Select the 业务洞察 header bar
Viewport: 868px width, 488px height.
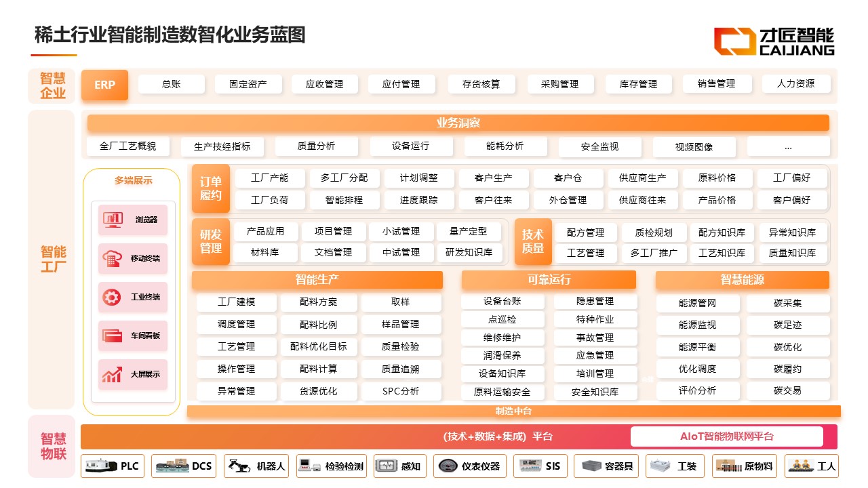(458, 123)
